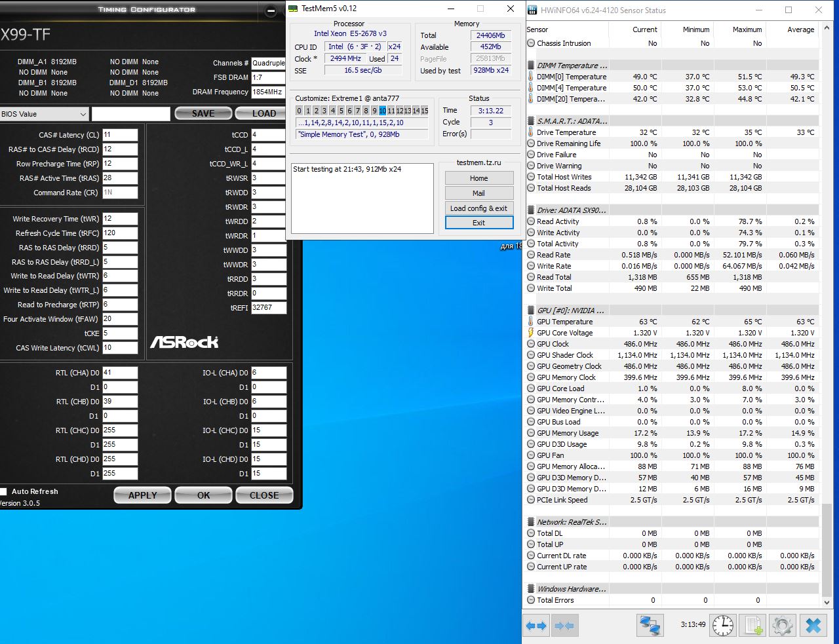Click the round icon beside Drive Remaining Life

tap(531, 143)
